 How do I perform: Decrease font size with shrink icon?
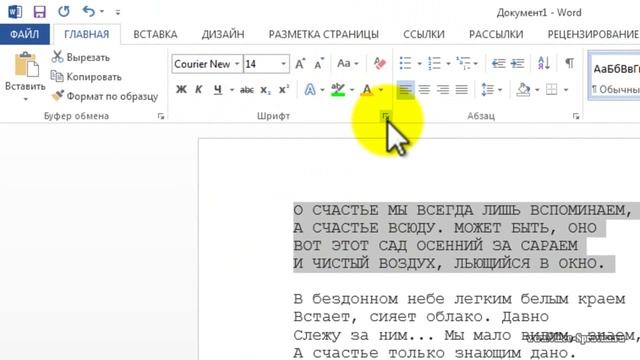[319, 64]
